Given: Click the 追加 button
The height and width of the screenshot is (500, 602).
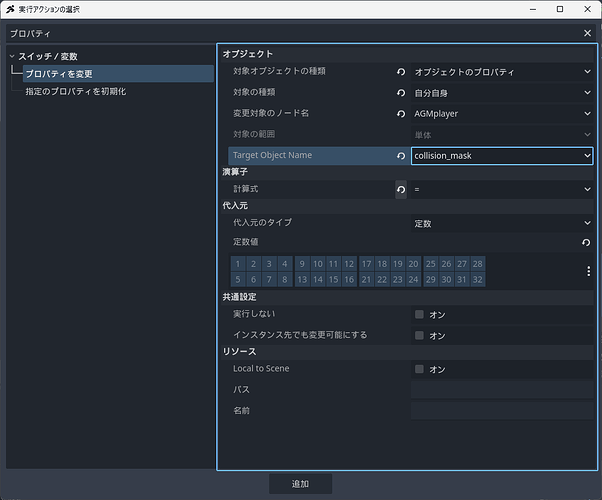Looking at the screenshot, I should [300, 484].
